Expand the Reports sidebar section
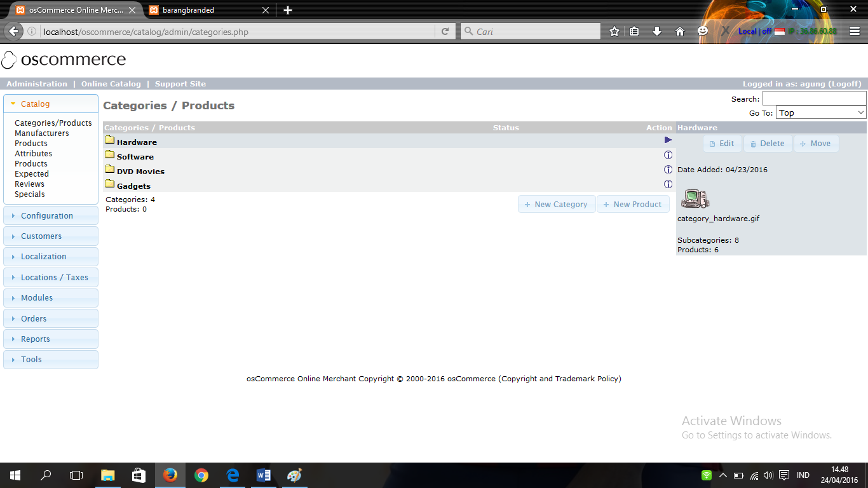The image size is (868, 488). coord(51,339)
